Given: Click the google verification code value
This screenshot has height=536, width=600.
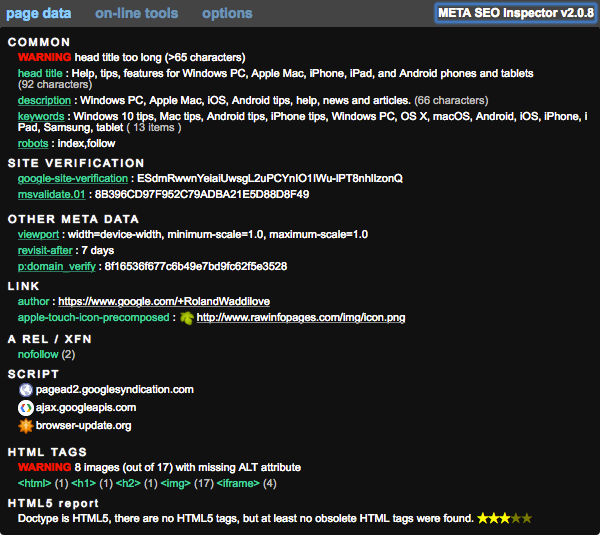Looking at the screenshot, I should click(x=270, y=178).
